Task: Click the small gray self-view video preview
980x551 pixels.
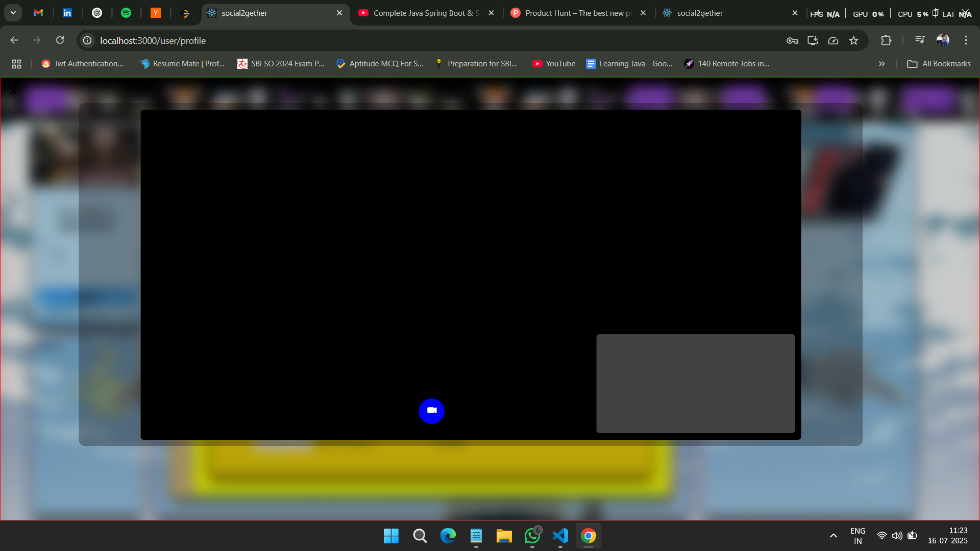Action: pyautogui.click(x=695, y=383)
